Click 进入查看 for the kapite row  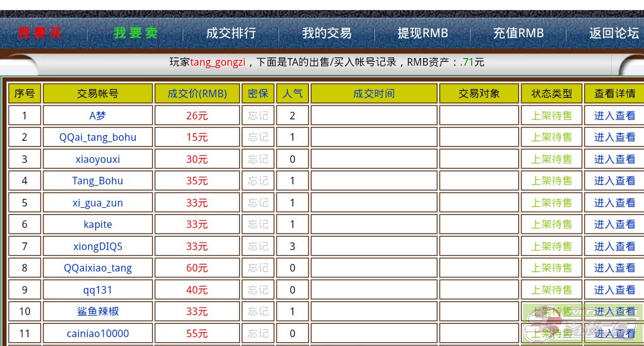614,224
